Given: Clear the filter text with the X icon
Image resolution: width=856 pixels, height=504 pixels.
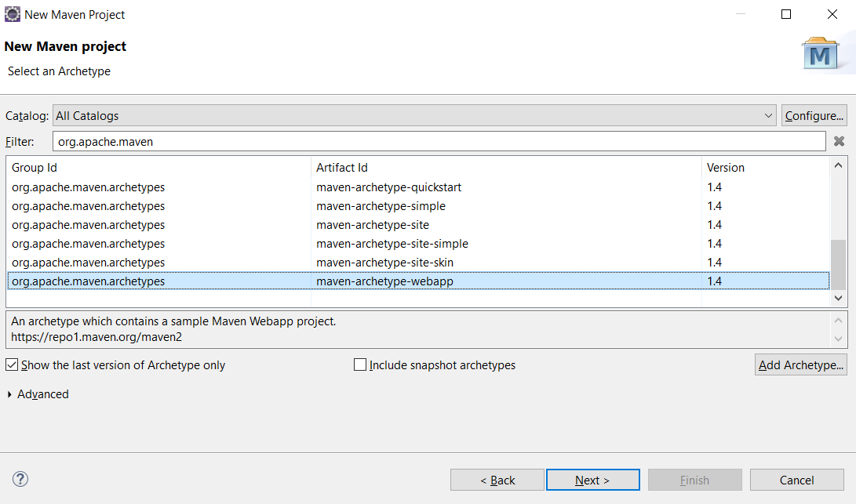Looking at the screenshot, I should point(839,141).
